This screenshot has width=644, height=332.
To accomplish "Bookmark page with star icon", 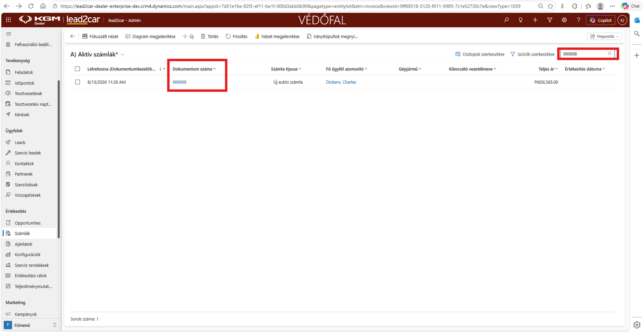I will (x=551, y=6).
